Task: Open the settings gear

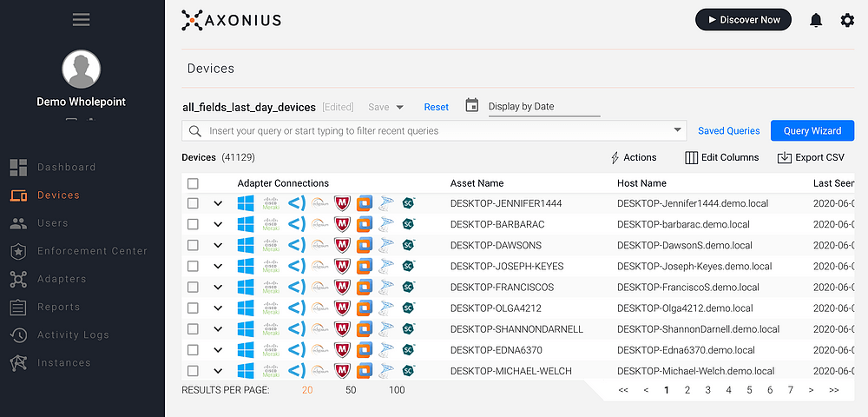Action: tap(847, 21)
